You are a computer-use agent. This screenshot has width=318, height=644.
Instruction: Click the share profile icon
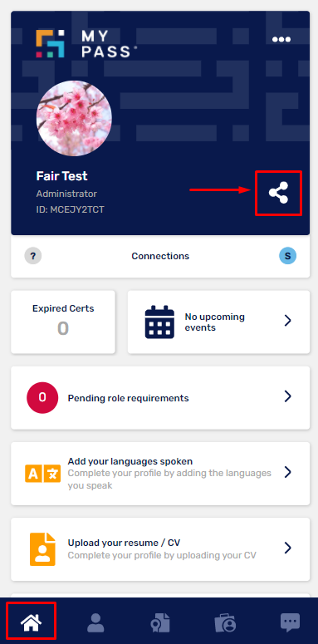click(279, 193)
